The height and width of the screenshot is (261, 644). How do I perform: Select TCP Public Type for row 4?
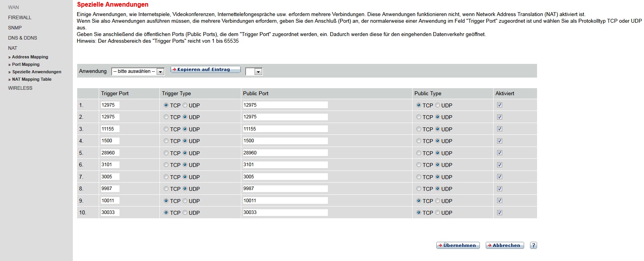pyautogui.click(x=419, y=141)
